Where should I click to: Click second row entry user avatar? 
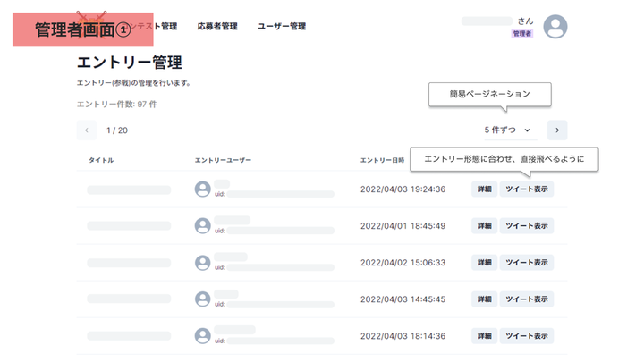(203, 226)
